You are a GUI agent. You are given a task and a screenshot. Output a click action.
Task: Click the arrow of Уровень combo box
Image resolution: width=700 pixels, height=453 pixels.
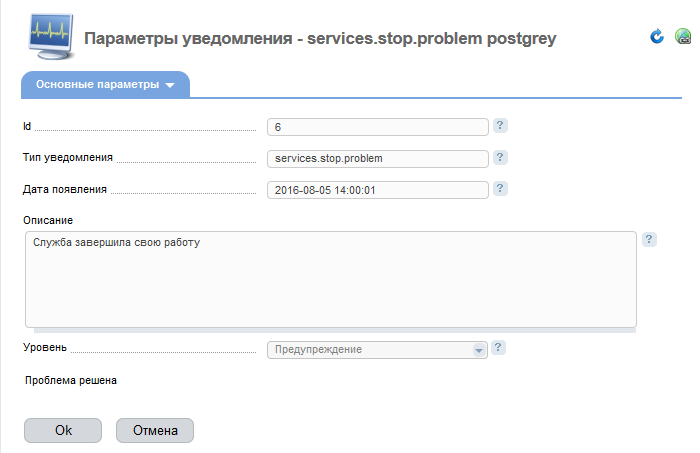click(479, 350)
